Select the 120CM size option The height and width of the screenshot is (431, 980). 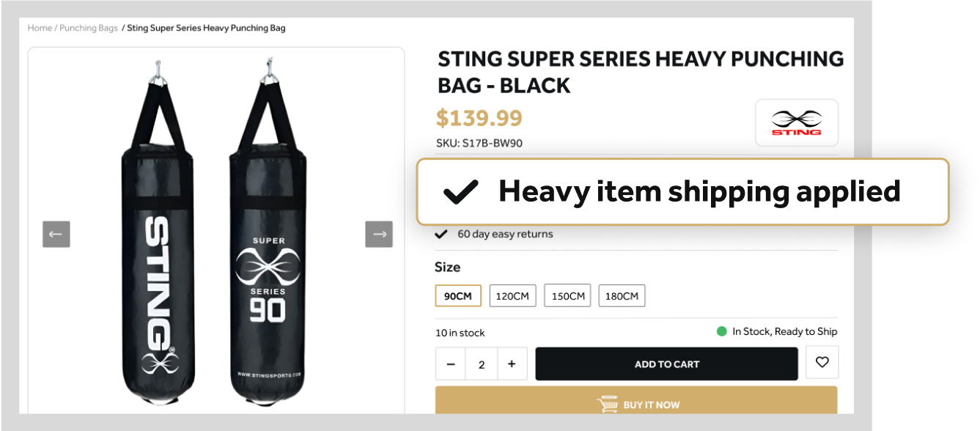pos(512,296)
